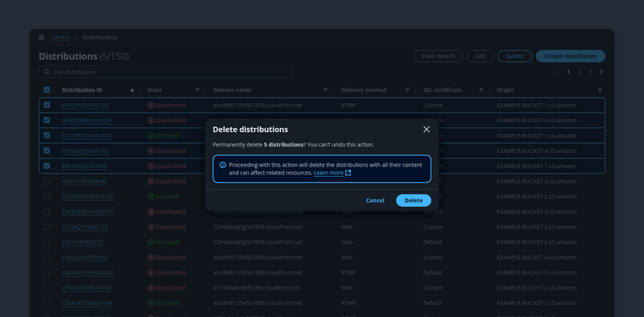Click the search magnifier icon
Screen dimensions: 644x317
pyautogui.click(x=47, y=72)
